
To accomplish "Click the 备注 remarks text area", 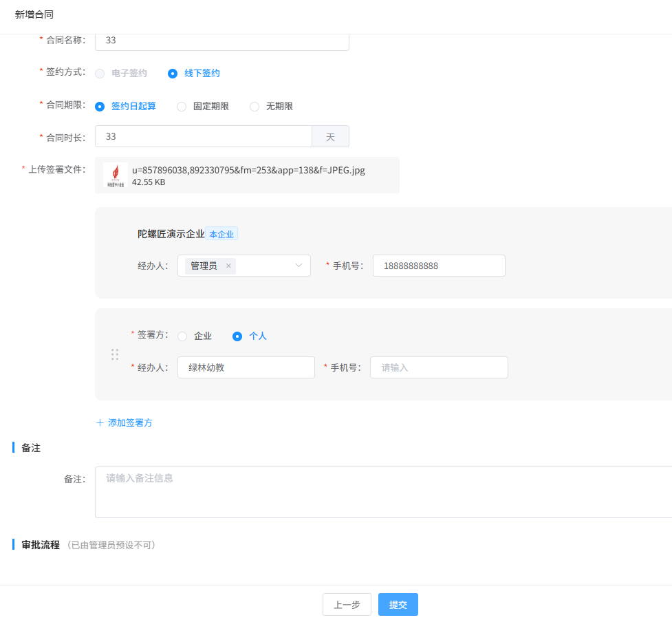I will 383,492.
